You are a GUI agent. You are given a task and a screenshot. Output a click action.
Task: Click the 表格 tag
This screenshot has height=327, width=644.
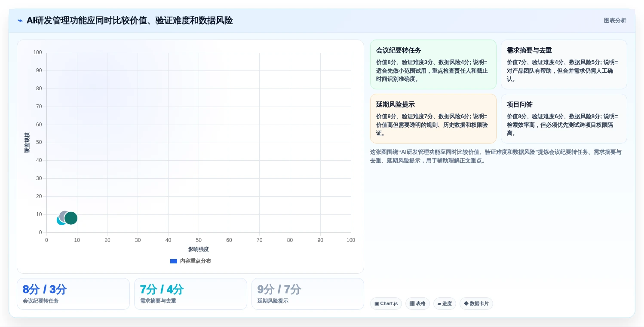(417, 304)
